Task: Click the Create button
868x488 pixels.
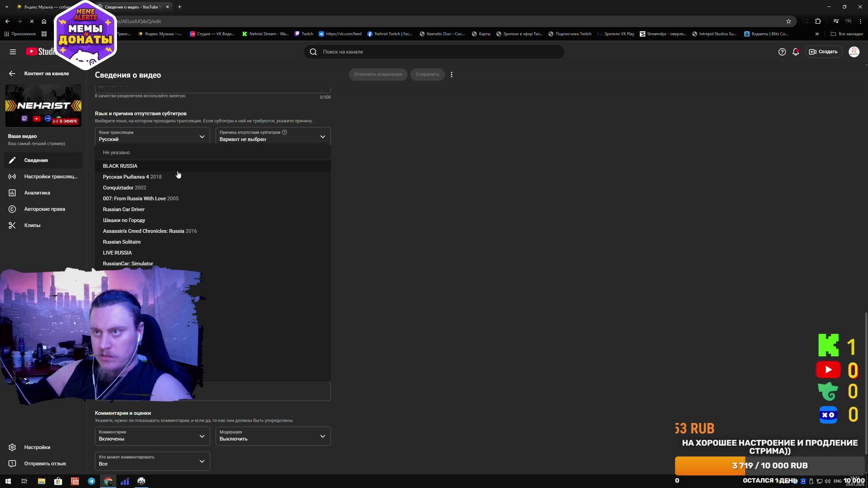Action: pos(824,52)
